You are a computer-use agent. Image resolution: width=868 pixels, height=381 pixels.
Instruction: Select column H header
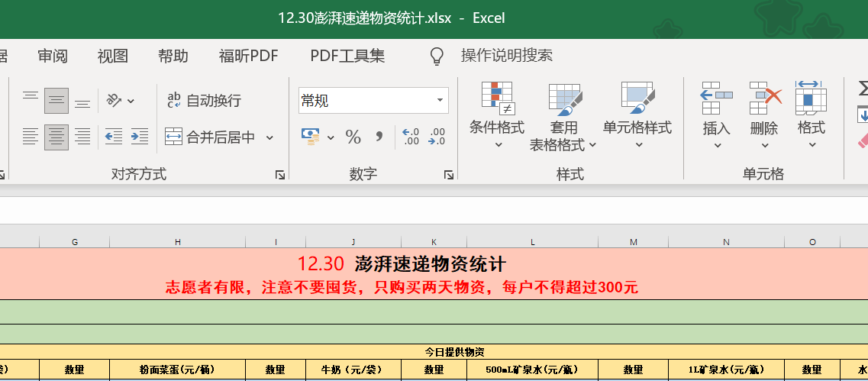177,242
